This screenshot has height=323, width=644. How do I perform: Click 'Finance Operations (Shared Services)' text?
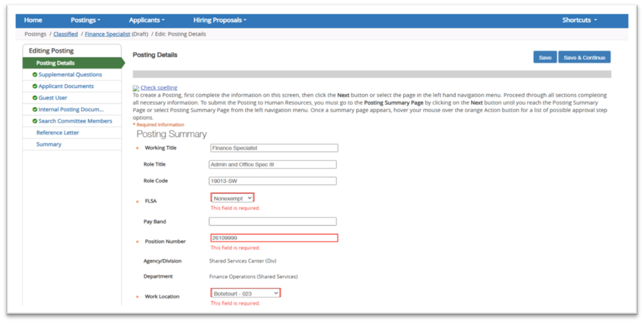[x=253, y=276]
